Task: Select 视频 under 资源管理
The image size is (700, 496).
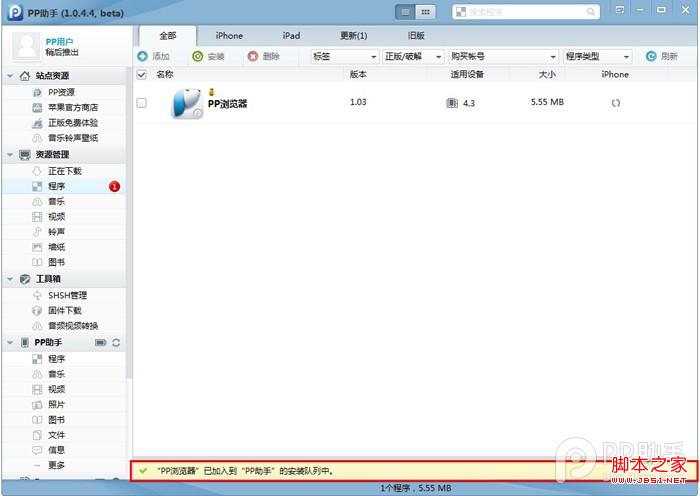Action: [x=64, y=217]
